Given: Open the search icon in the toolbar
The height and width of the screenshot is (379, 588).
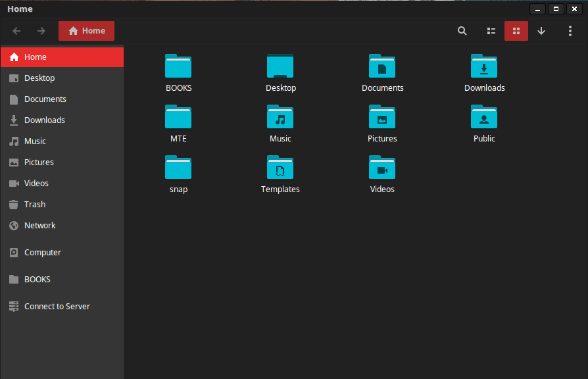Looking at the screenshot, I should tap(462, 30).
